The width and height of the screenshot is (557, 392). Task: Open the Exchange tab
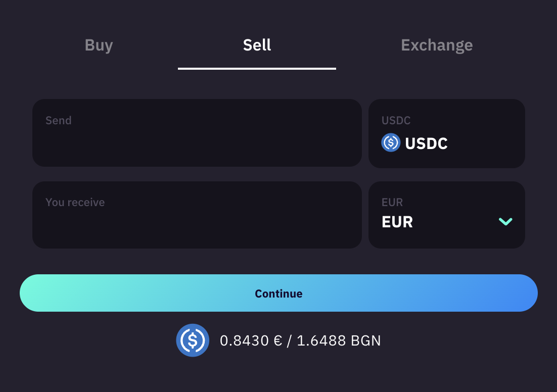(437, 45)
